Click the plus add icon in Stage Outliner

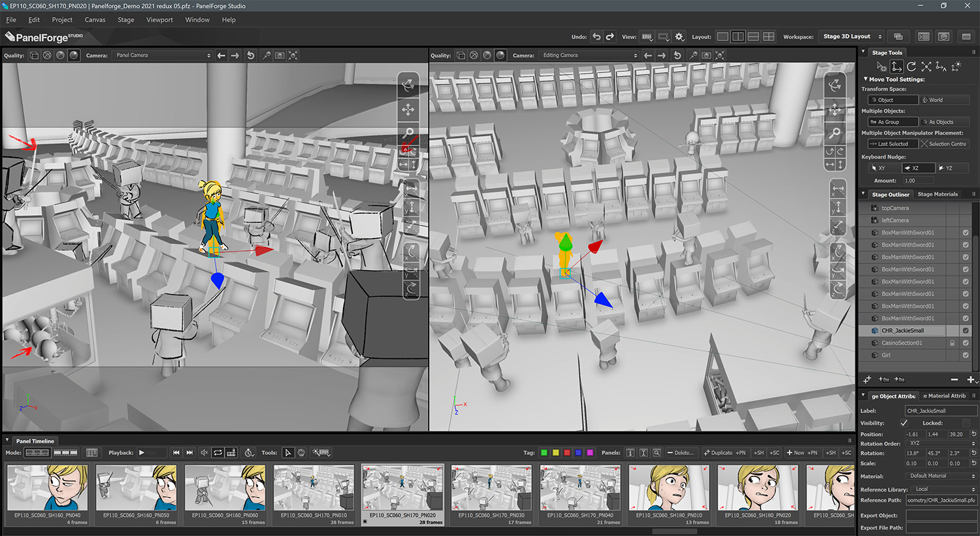[971, 379]
